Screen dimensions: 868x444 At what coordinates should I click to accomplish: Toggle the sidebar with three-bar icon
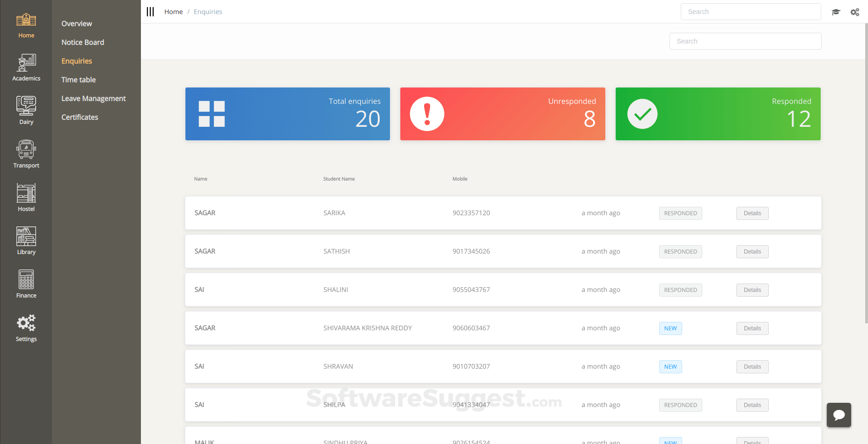click(150, 12)
